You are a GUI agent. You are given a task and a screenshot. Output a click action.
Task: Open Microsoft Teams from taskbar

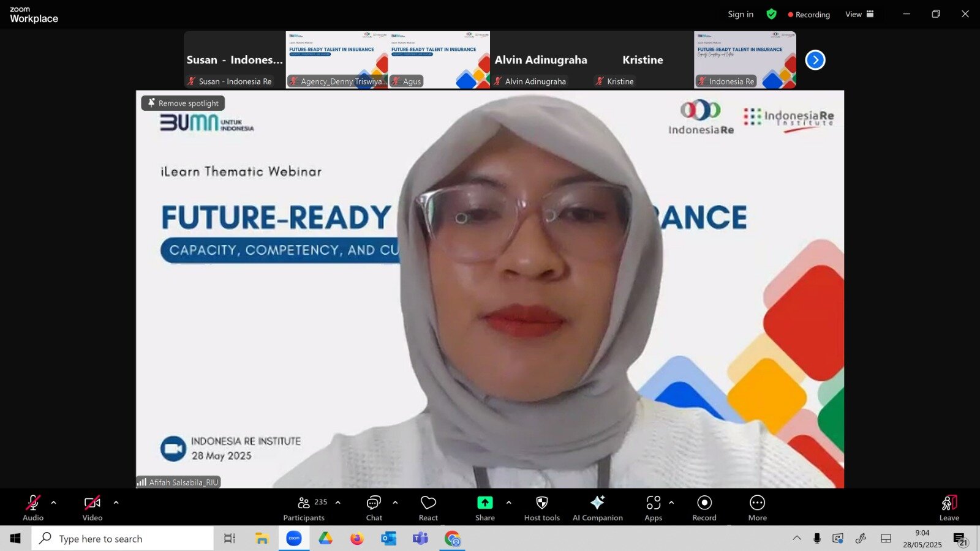[x=420, y=538]
